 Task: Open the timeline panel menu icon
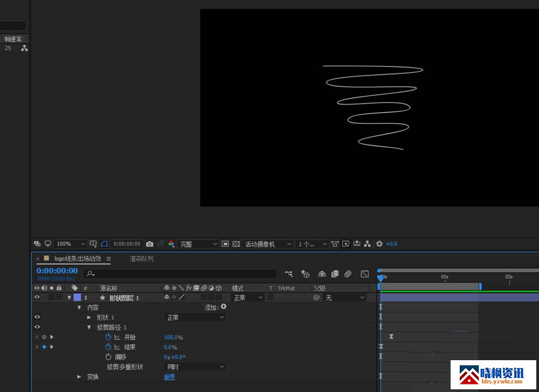[109, 259]
